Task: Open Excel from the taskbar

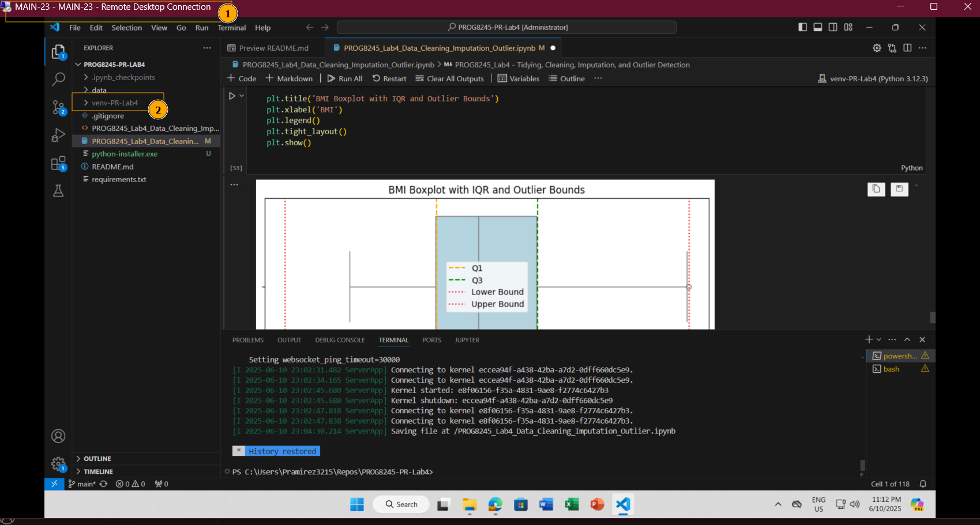Action: click(572, 504)
